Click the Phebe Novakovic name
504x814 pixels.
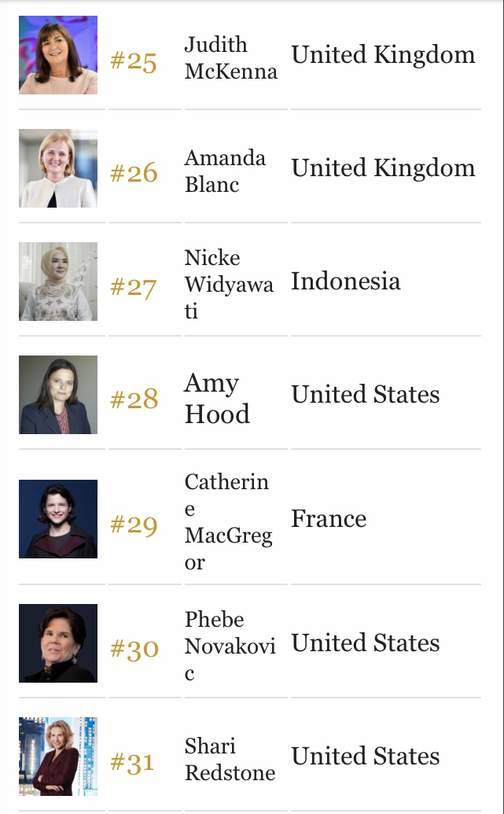[230, 646]
